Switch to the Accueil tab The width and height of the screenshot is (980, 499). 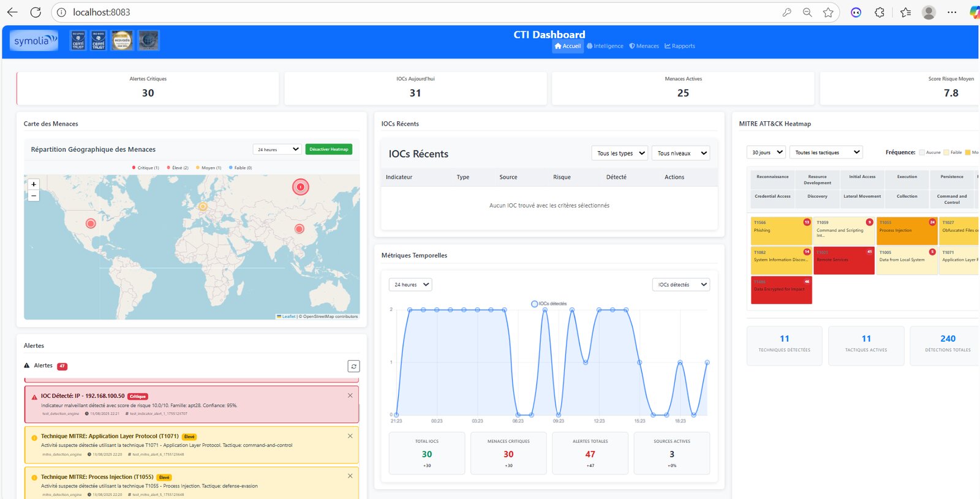tap(568, 46)
